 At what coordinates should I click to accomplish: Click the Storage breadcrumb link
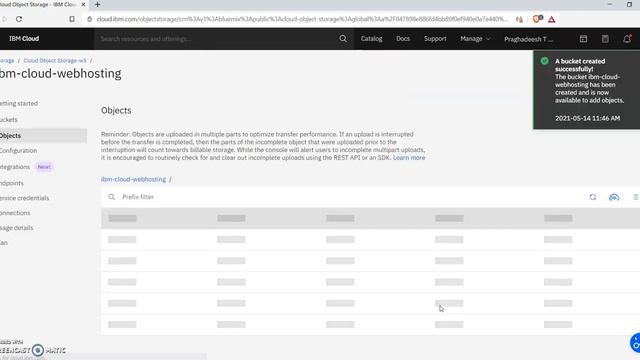click(7, 60)
